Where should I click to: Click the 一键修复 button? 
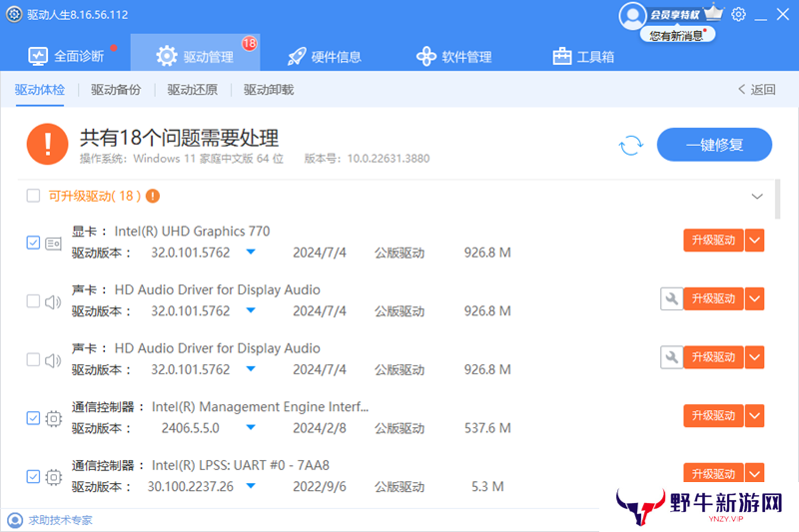714,145
